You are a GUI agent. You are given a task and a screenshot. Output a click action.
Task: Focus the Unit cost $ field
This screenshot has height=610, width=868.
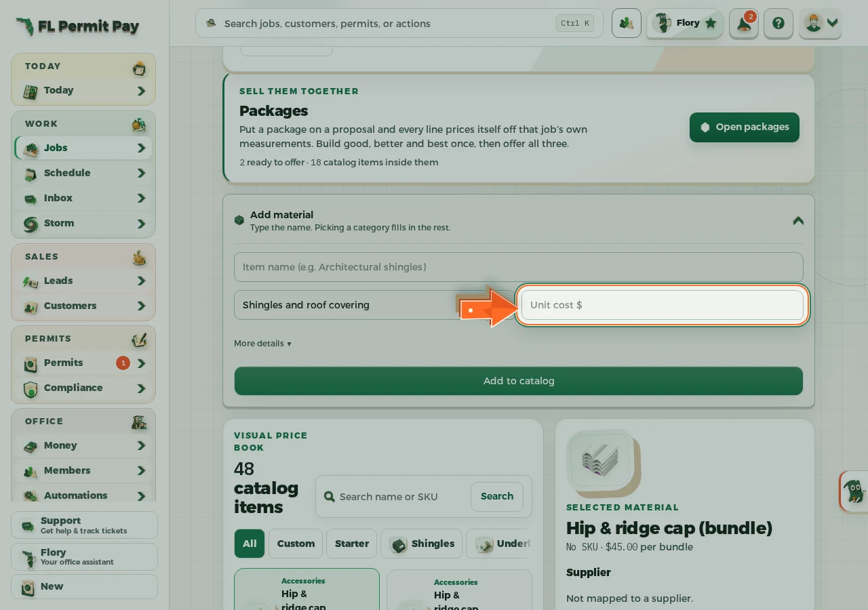point(663,305)
